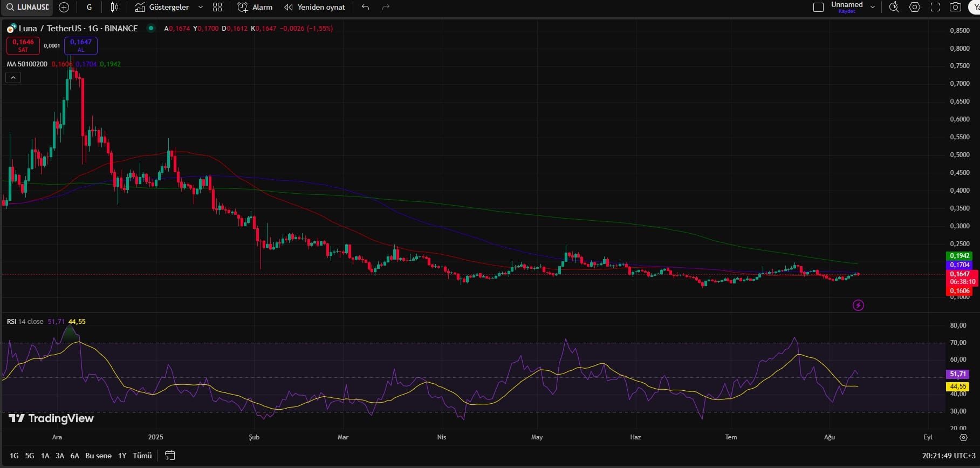
Task: Expand the indicators favorites chevron
Action: pos(201,7)
